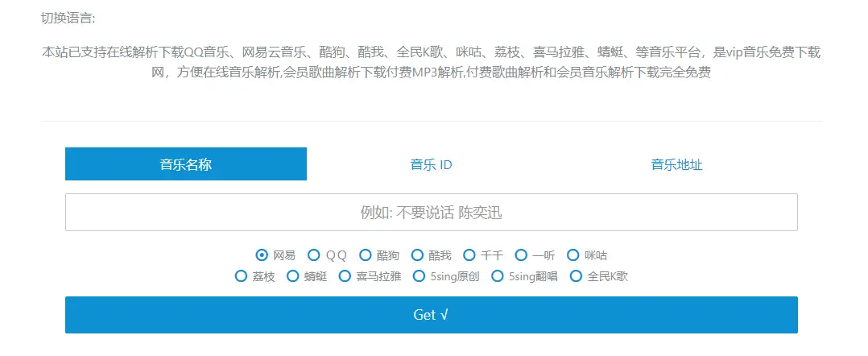Click the site description paragraph about QQ音乐
The image size is (868, 356).
432,63
